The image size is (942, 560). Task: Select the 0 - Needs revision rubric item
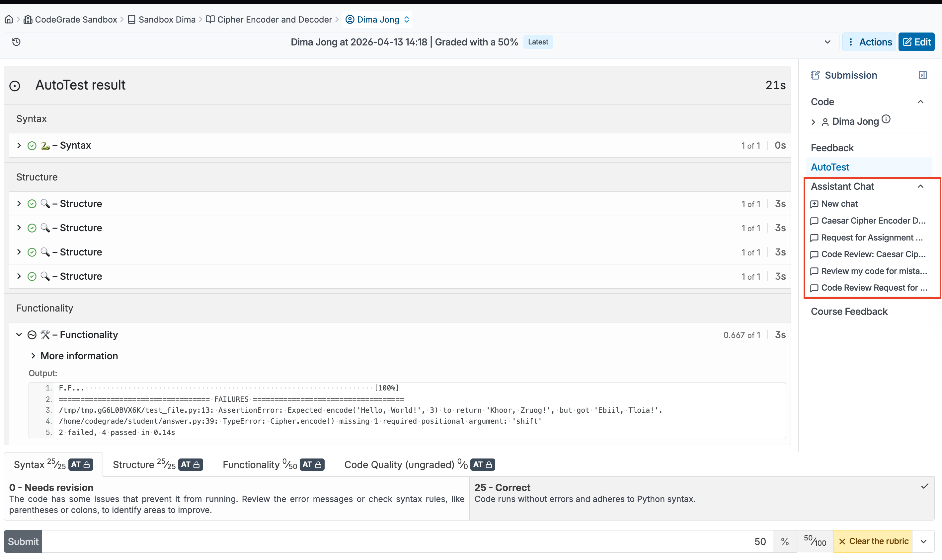[x=236, y=498]
